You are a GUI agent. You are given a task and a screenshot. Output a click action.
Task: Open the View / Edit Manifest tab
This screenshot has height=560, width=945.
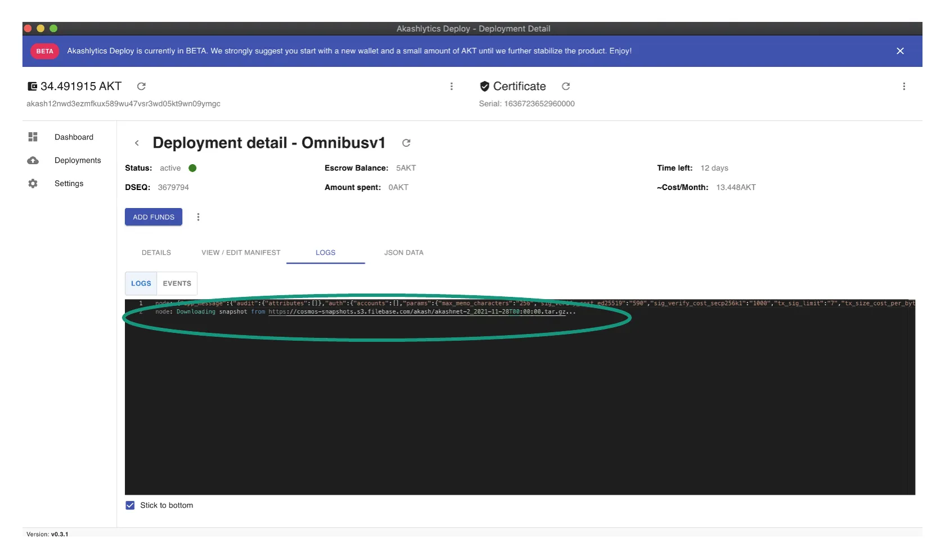(x=241, y=252)
